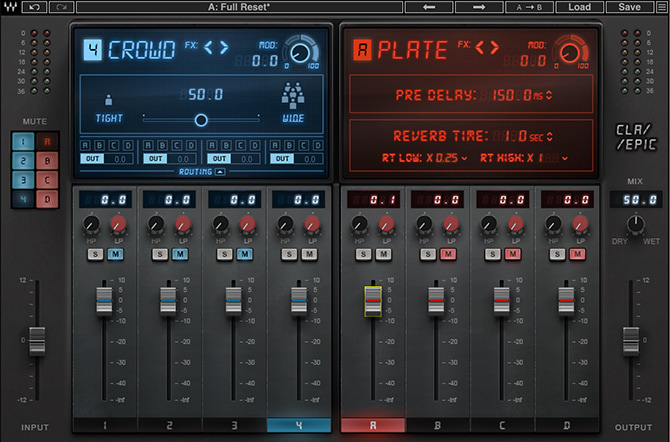This screenshot has width=670, height=442.
Task: Click the Mix value 50.0 field
Action: pos(636,199)
